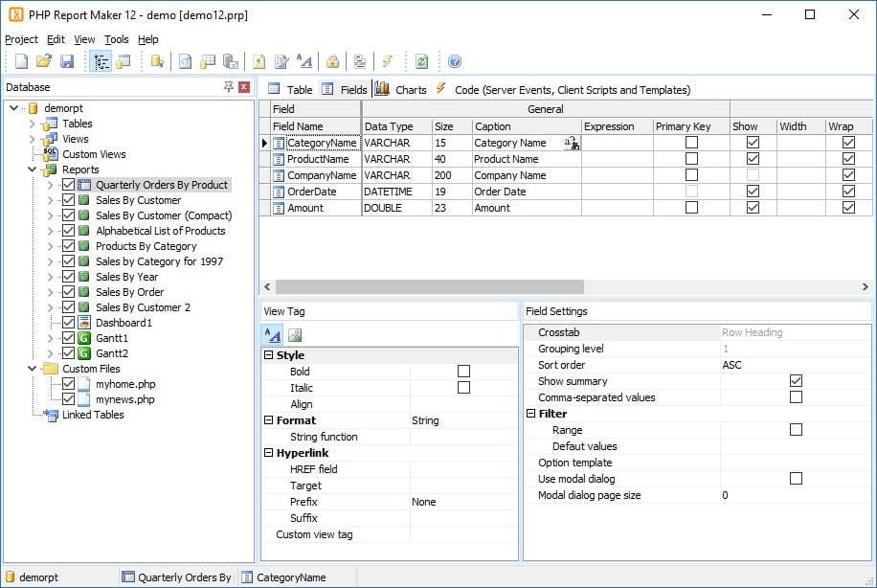
Task: Click the synchronize database cylinder icon
Action: click(x=157, y=61)
